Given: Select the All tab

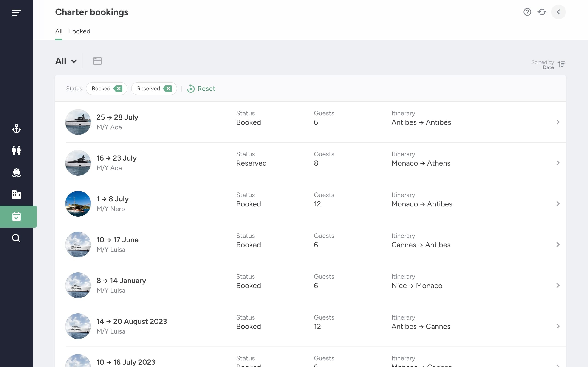Looking at the screenshot, I should [x=59, y=31].
